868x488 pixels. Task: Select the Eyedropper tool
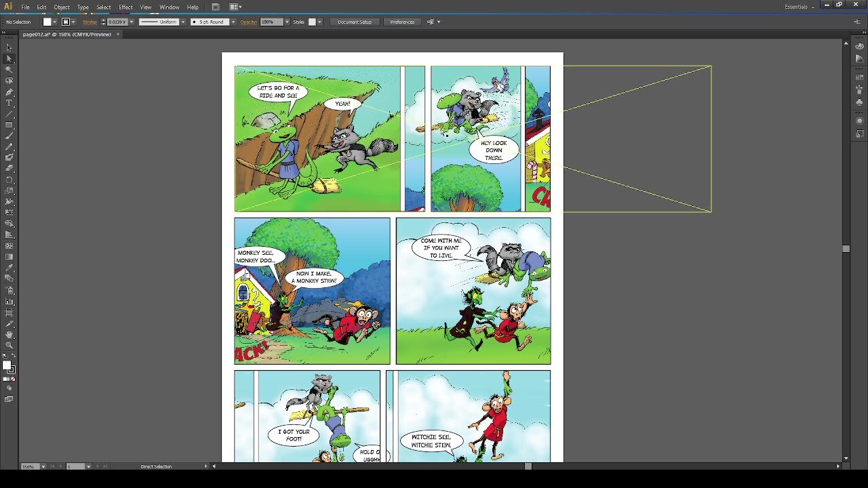9,268
